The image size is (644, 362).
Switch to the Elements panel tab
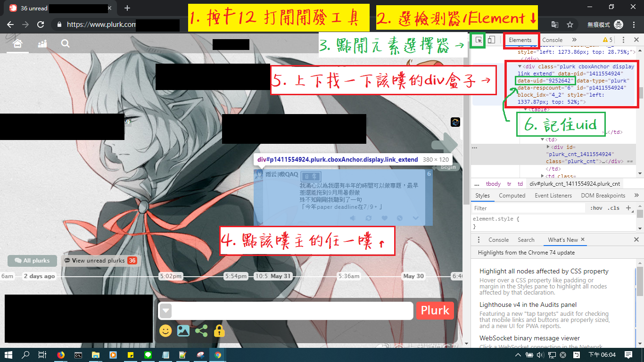(x=520, y=40)
